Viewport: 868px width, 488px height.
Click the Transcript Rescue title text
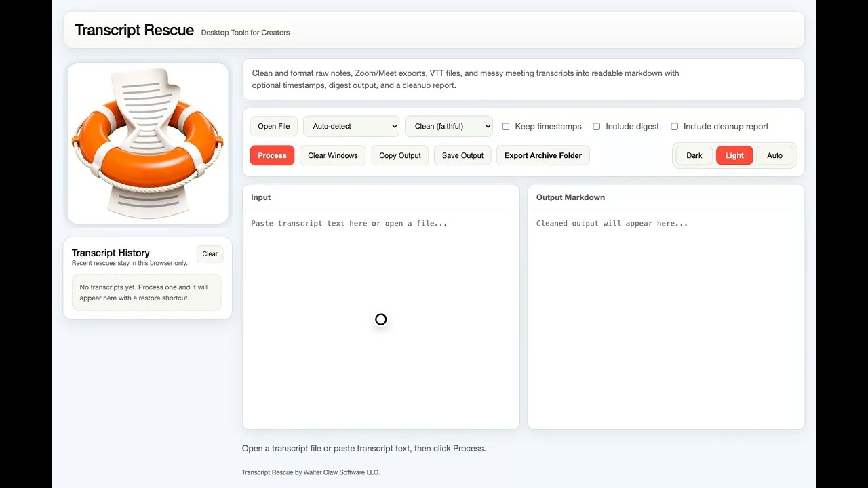tap(134, 30)
